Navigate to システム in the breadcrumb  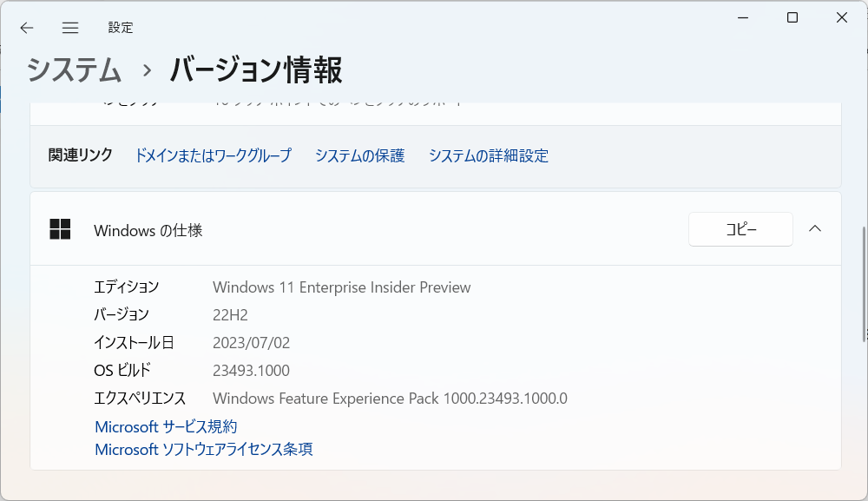74,70
